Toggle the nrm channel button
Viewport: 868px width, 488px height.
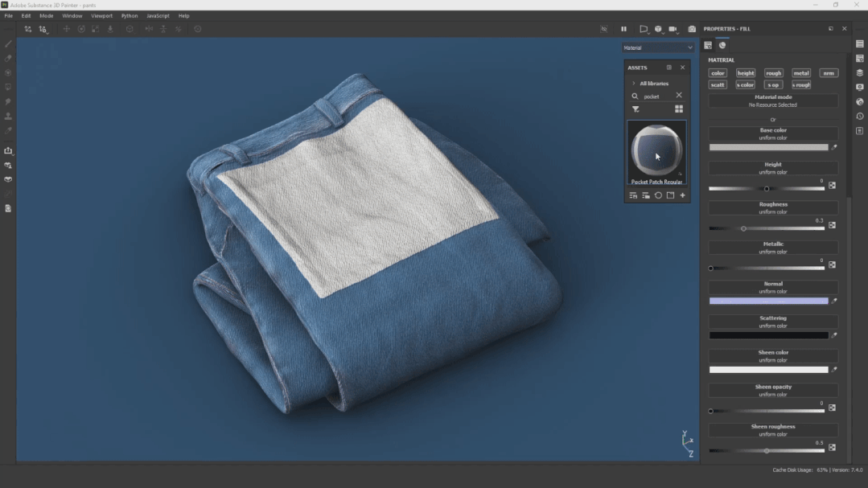pyautogui.click(x=829, y=73)
